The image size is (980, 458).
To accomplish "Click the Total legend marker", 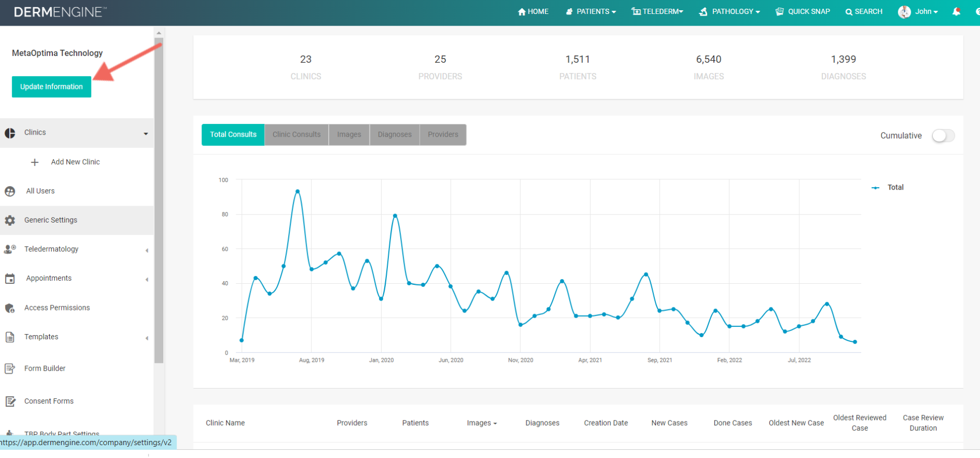I will point(875,188).
